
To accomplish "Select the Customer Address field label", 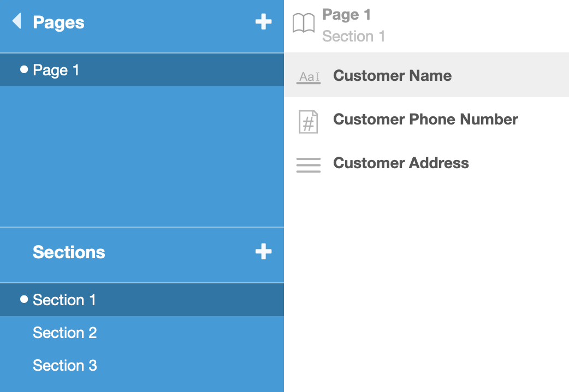I will (401, 163).
